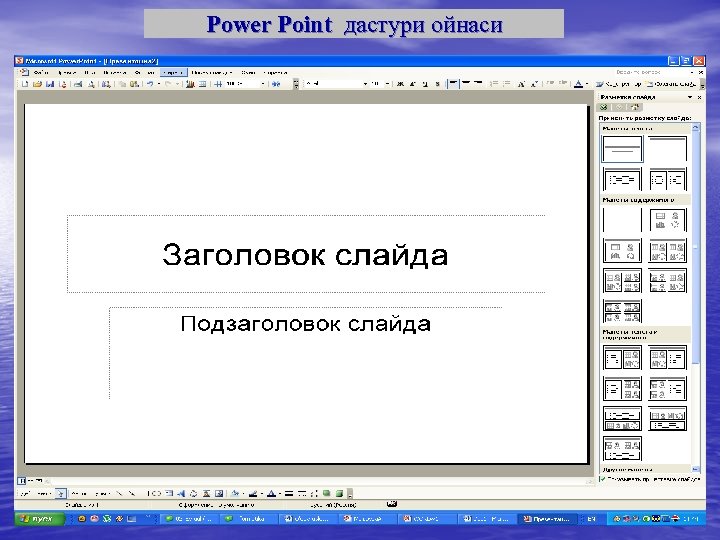Click the Line Style icon
Viewport: 720px width, 540px height.
click(289, 494)
